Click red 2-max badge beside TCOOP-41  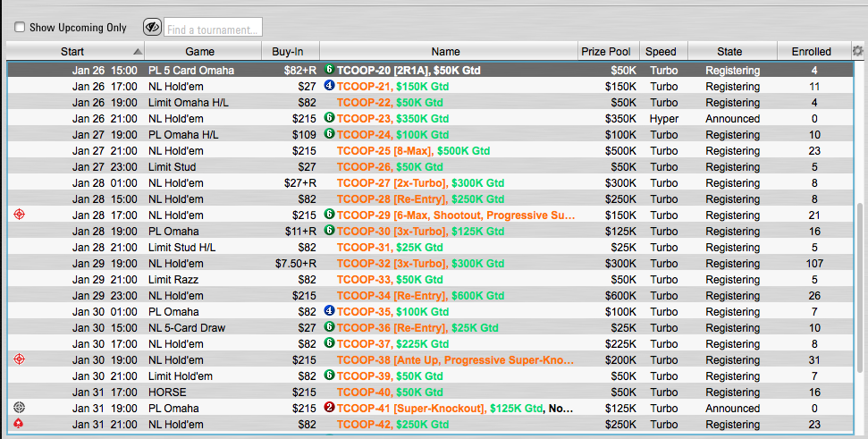pos(329,408)
